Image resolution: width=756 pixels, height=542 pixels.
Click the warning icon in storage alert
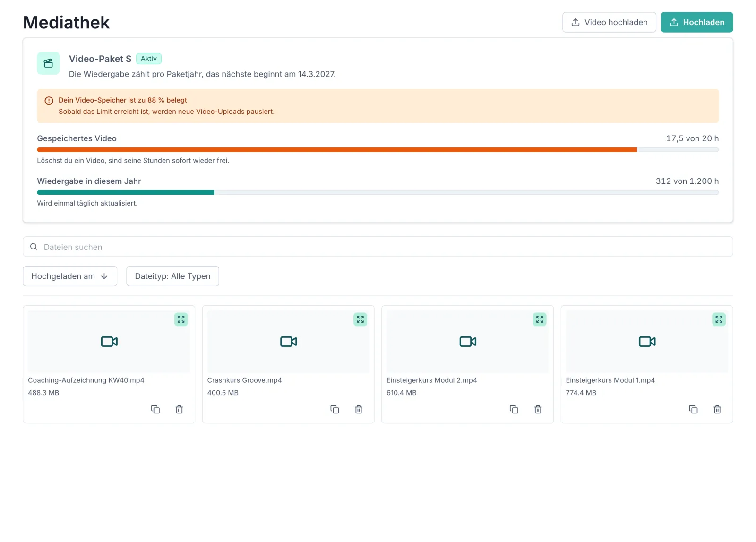(x=49, y=101)
